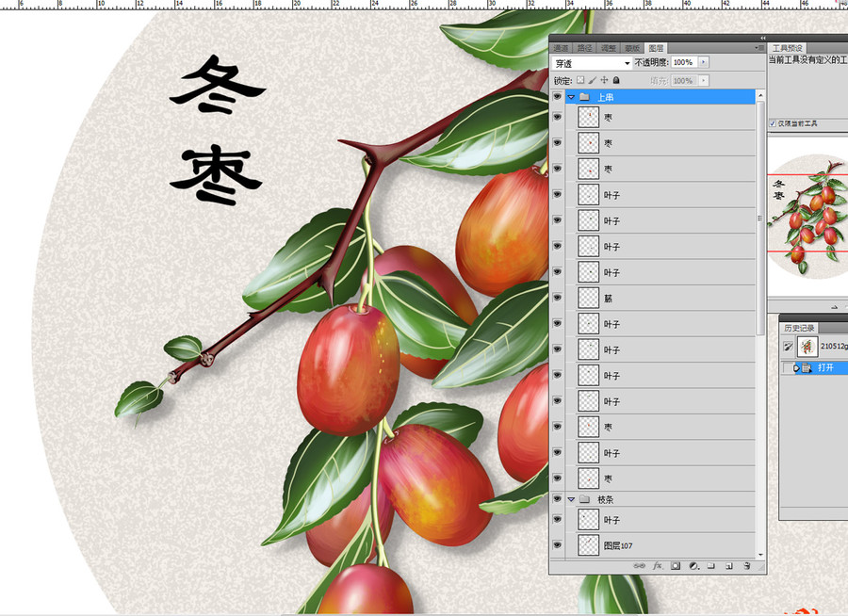Open opacity slider arrow next to 100%
The height and width of the screenshot is (616, 848).
click(x=703, y=62)
